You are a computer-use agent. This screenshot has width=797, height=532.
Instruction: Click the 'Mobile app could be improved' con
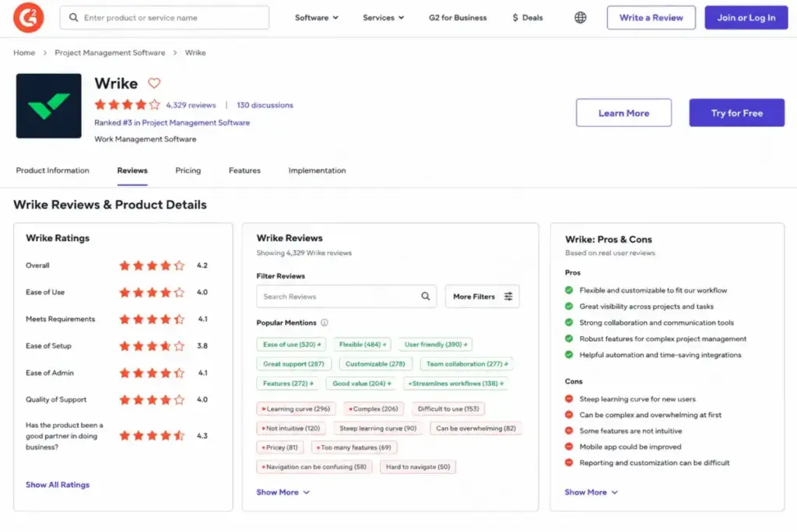tap(630, 447)
